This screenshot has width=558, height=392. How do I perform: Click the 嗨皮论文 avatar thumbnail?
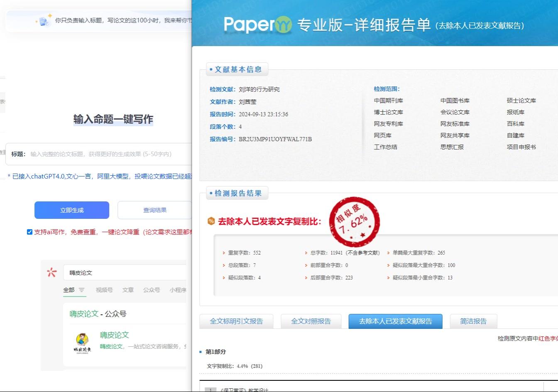tap(82, 343)
